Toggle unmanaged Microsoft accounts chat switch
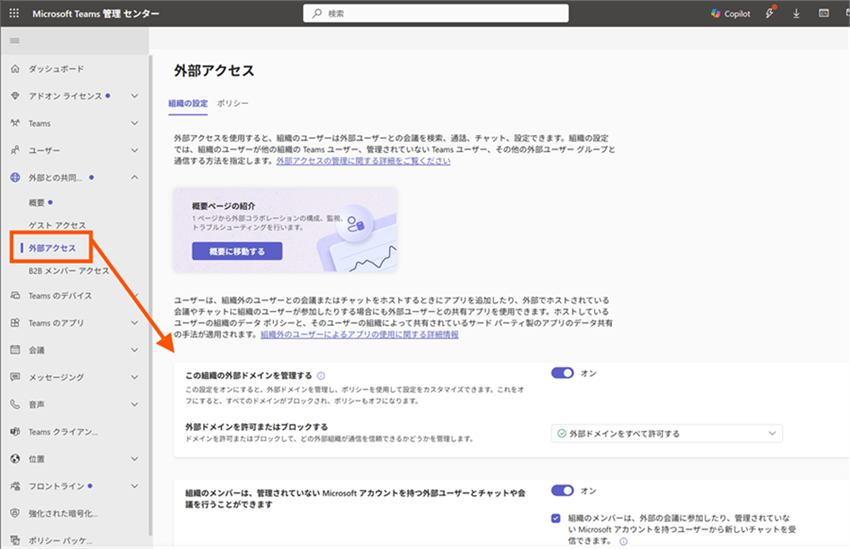This screenshot has height=549, width=850. click(562, 491)
